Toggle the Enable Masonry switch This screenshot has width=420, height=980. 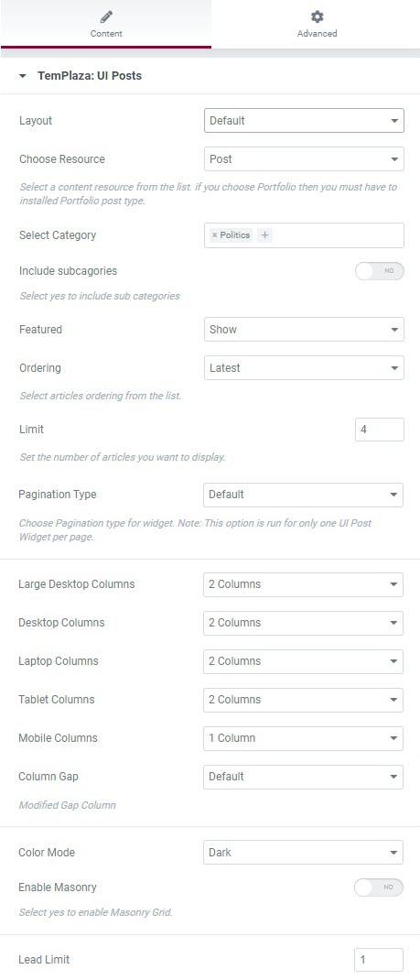coord(379,887)
